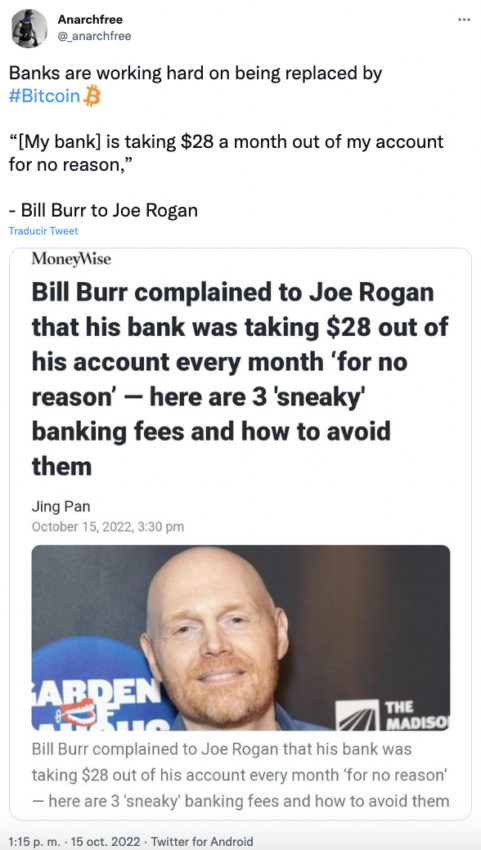
Task: Click the Twitter for Android source label
Action: pyautogui.click(x=202, y=841)
